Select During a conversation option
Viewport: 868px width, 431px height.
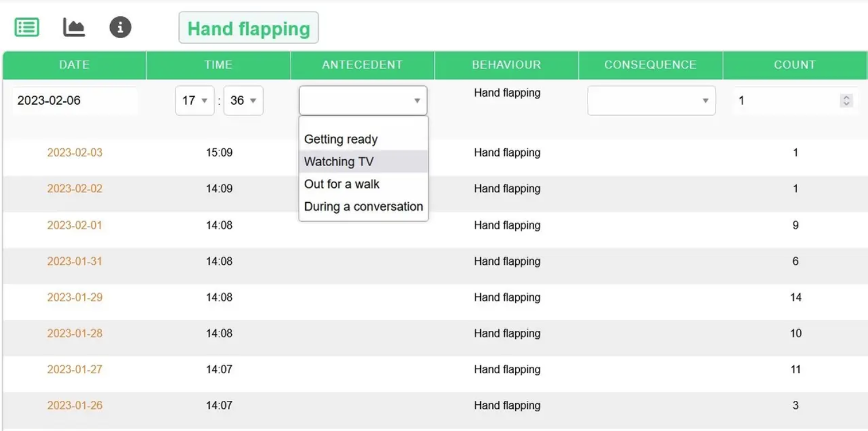click(363, 207)
